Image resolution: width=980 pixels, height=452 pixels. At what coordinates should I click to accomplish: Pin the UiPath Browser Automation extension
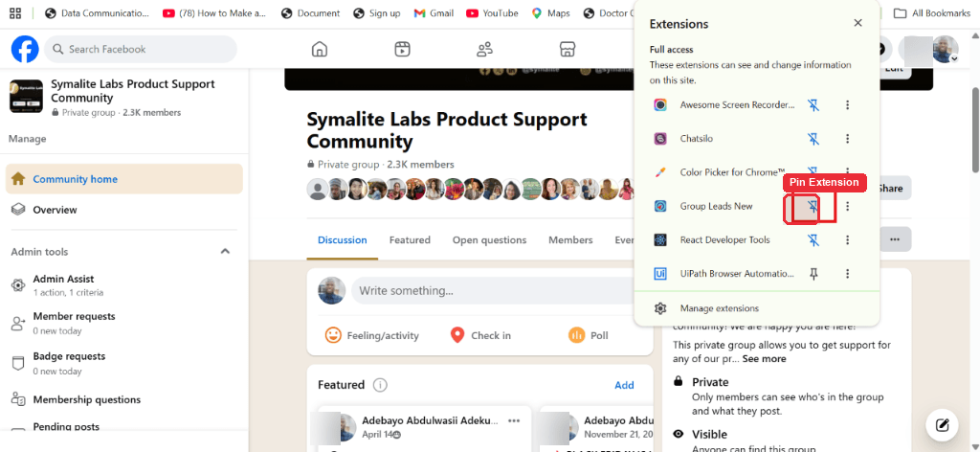pos(813,274)
